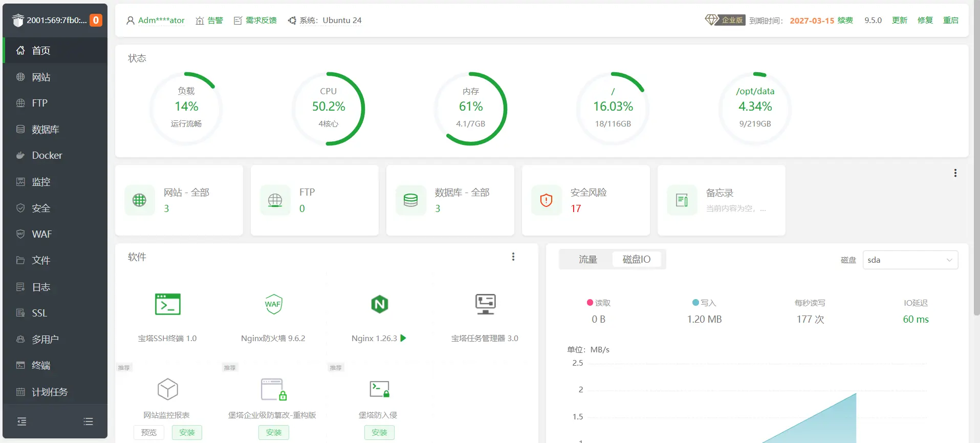Click the 0 notification badge beside server address
Image resolution: width=980 pixels, height=443 pixels.
[x=96, y=20]
